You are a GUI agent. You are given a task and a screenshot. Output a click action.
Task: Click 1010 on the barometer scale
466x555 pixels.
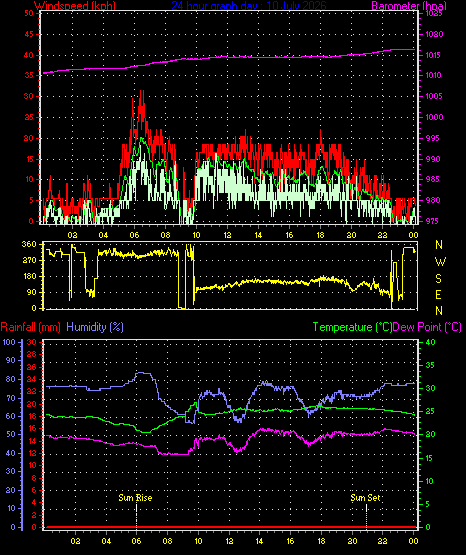tap(433, 75)
